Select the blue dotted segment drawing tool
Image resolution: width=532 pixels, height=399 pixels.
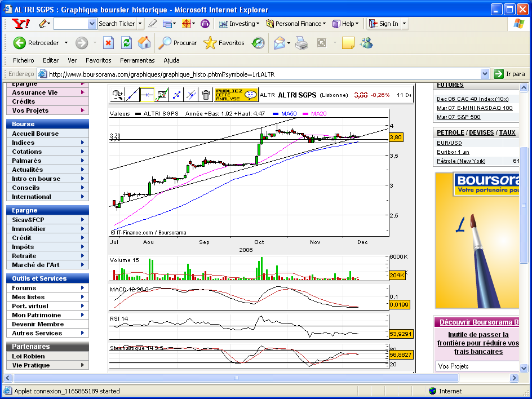(x=176, y=95)
